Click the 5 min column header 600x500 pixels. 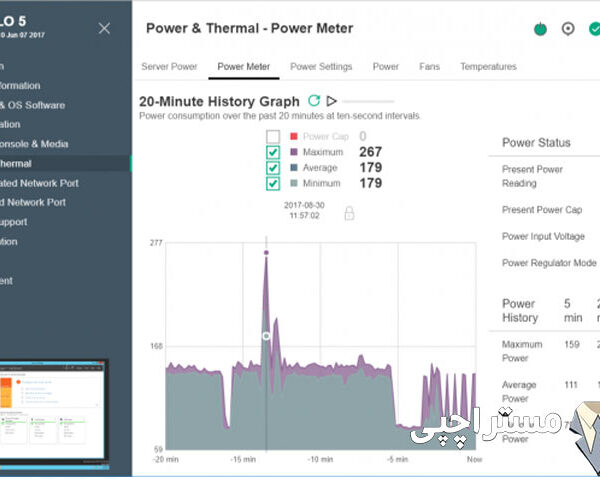pos(573,311)
